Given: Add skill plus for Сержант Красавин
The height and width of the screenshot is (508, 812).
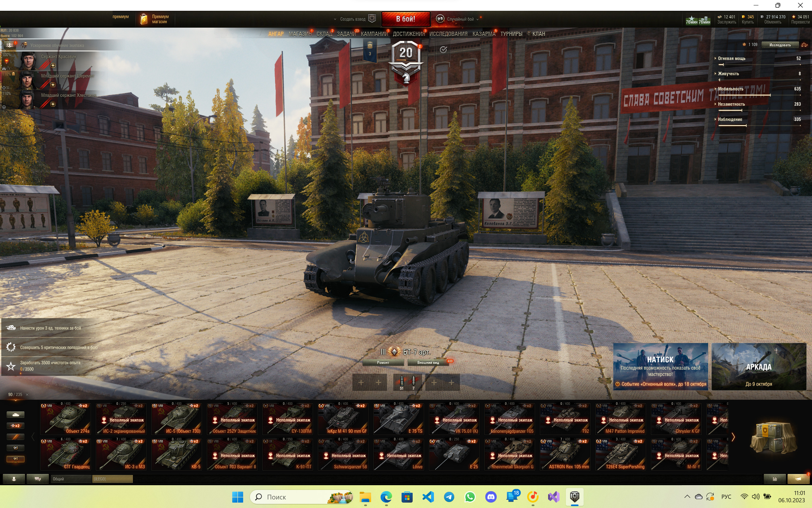Looking at the screenshot, I should (x=53, y=65).
